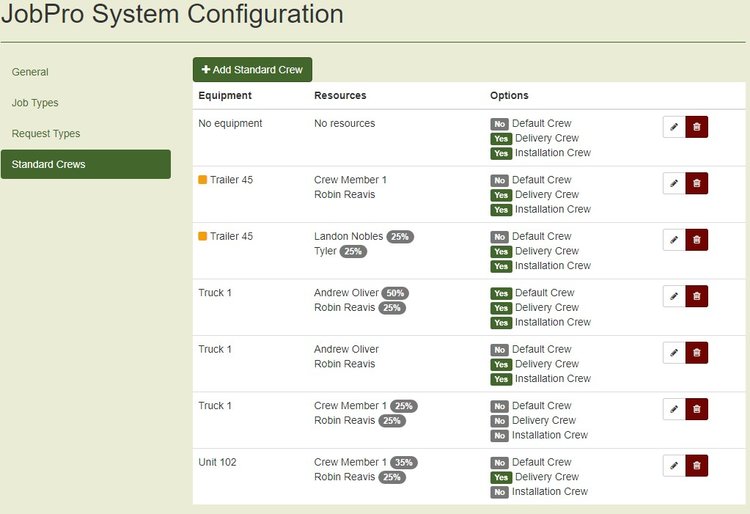
Task: Open the General settings section
Action: click(30, 72)
